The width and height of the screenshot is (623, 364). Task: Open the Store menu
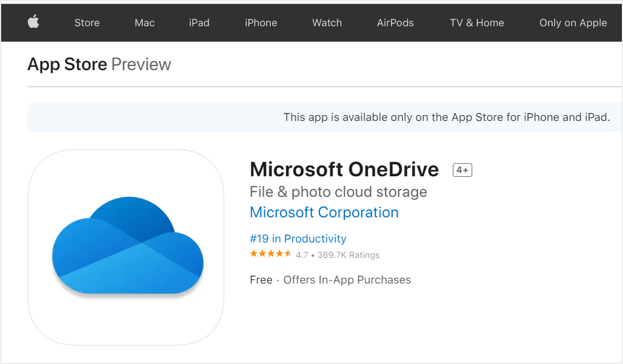tap(87, 23)
